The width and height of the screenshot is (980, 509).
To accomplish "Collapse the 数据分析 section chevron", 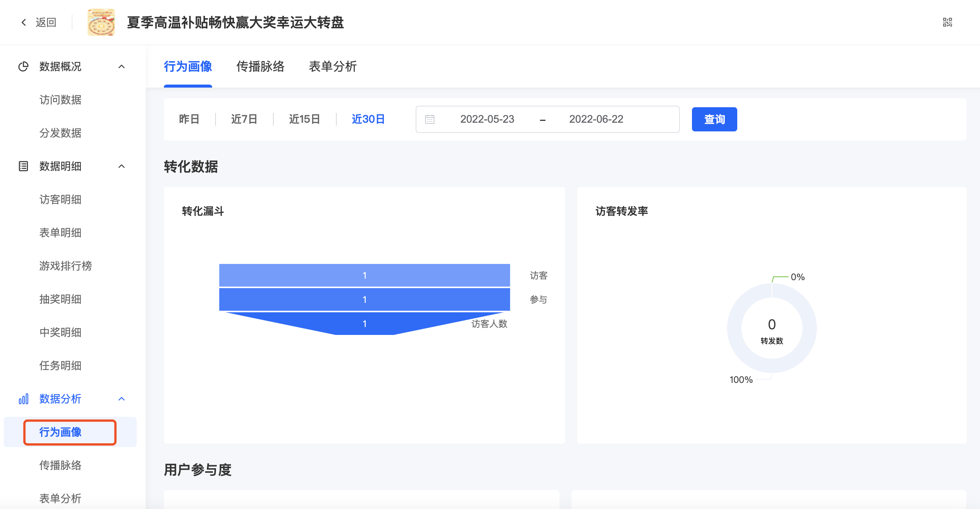I will point(122,399).
